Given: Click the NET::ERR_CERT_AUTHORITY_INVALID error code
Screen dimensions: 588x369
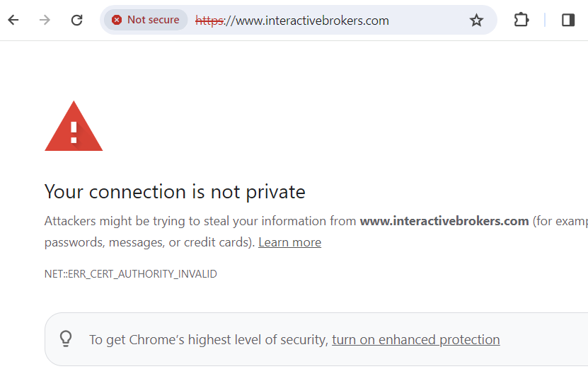Looking at the screenshot, I should pyautogui.click(x=130, y=274).
